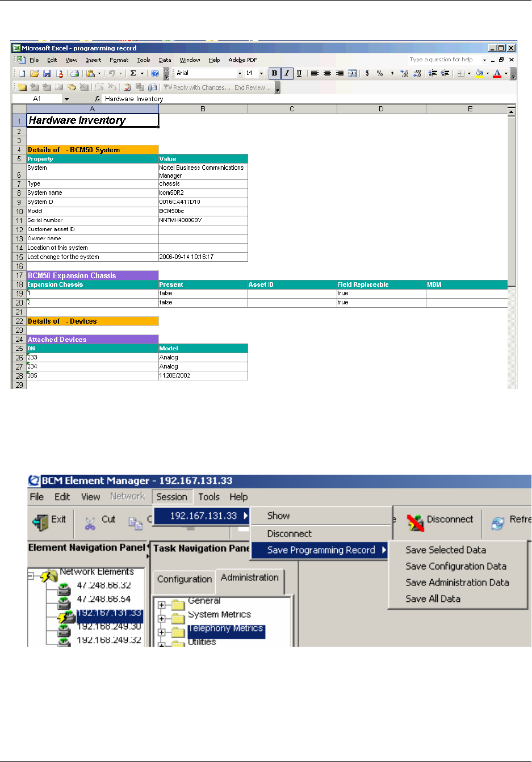The width and height of the screenshot is (532, 762).
Task: Expand the General folder tree node
Action: [162, 605]
